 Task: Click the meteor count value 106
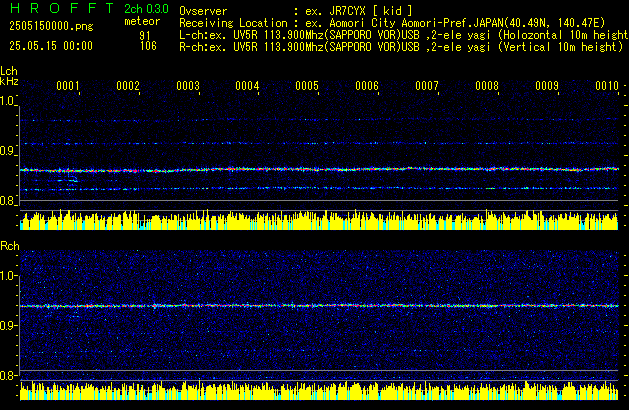click(x=148, y=46)
